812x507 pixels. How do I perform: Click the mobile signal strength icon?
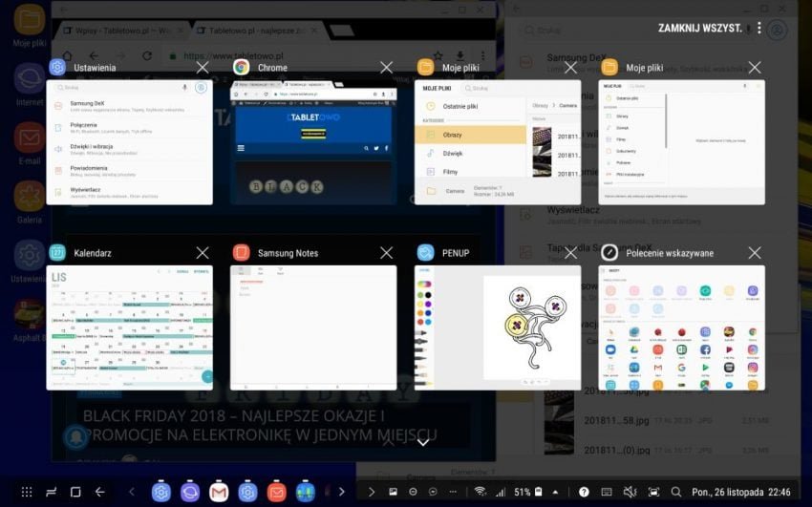pyautogui.click(x=501, y=492)
